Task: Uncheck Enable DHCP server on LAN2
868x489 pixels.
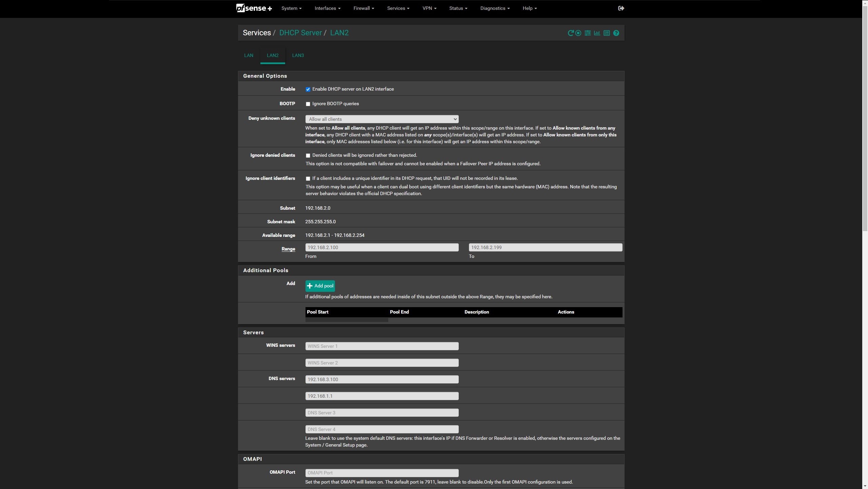Action: point(308,89)
